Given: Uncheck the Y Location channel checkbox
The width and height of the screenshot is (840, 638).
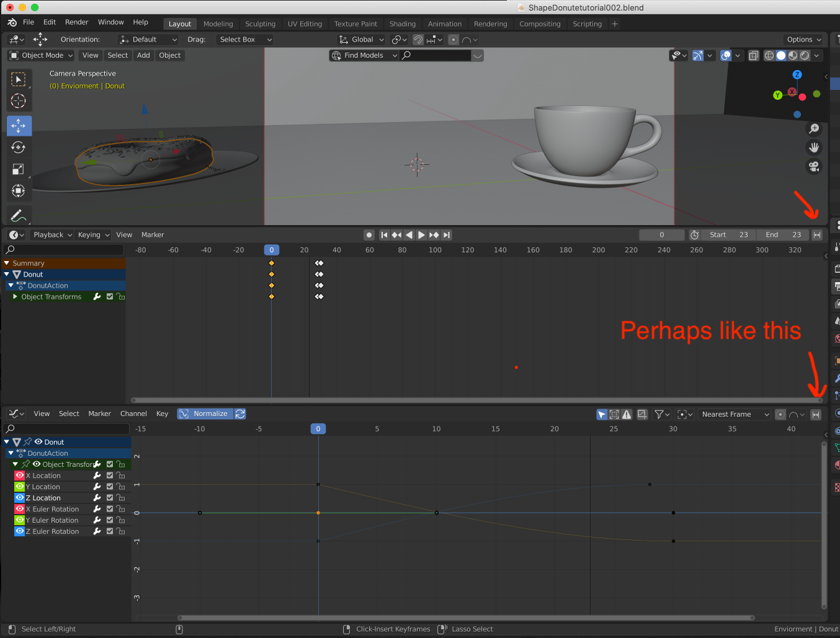Looking at the screenshot, I should tap(110, 487).
